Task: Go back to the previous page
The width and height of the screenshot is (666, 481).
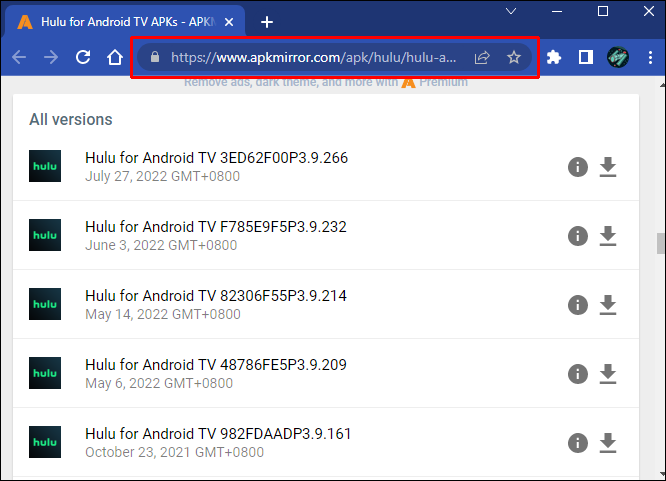Action: [x=19, y=57]
